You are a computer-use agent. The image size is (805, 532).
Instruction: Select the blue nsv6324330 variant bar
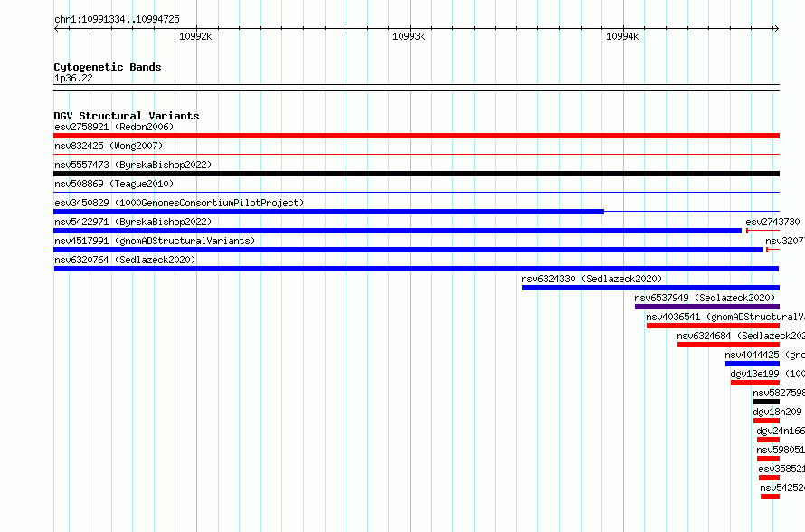click(650, 288)
